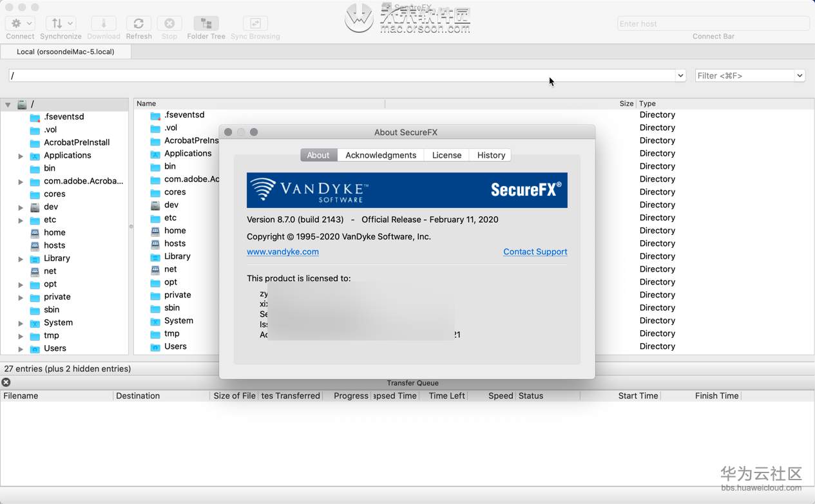Switch to the Acknowledgments tab
Viewport: 815px width, 504px height.
(x=381, y=155)
